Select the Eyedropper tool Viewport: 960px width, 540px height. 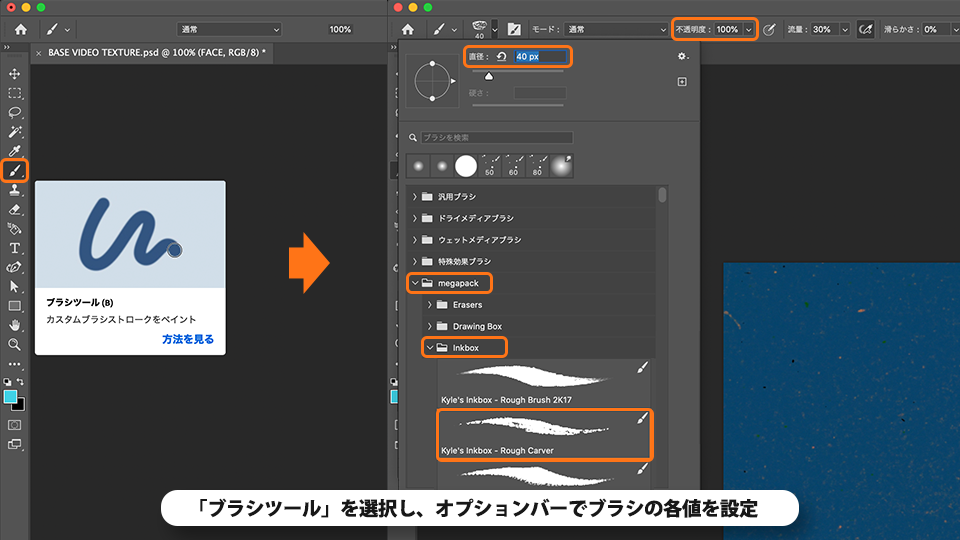(x=15, y=151)
